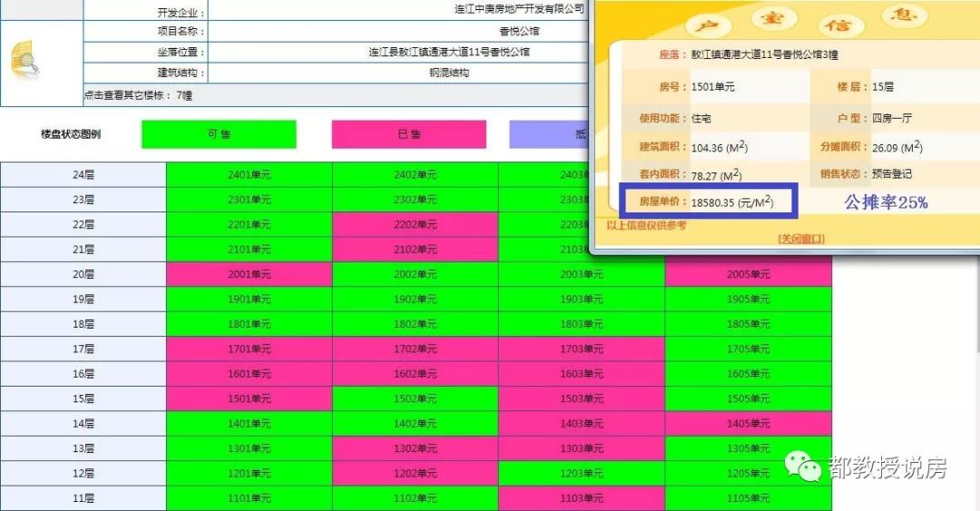This screenshot has width=980, height=511.
Task: Select unit 1305单元 cell
Action: coord(748,448)
